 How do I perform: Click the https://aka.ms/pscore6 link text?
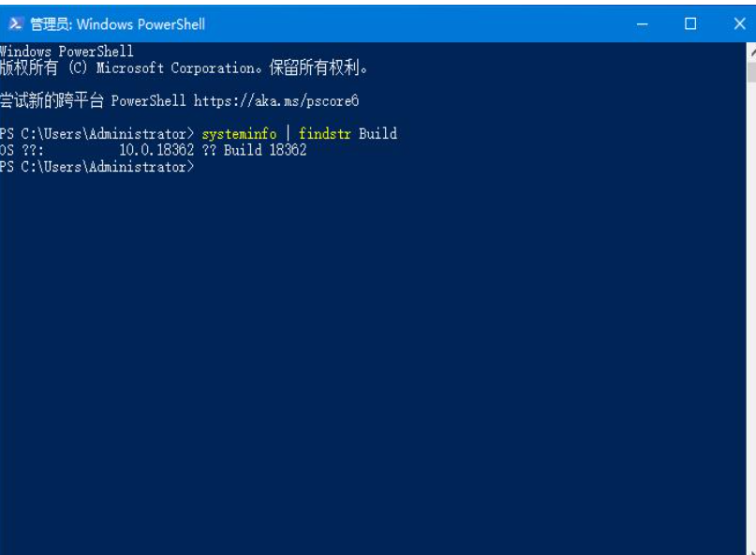pos(276,100)
